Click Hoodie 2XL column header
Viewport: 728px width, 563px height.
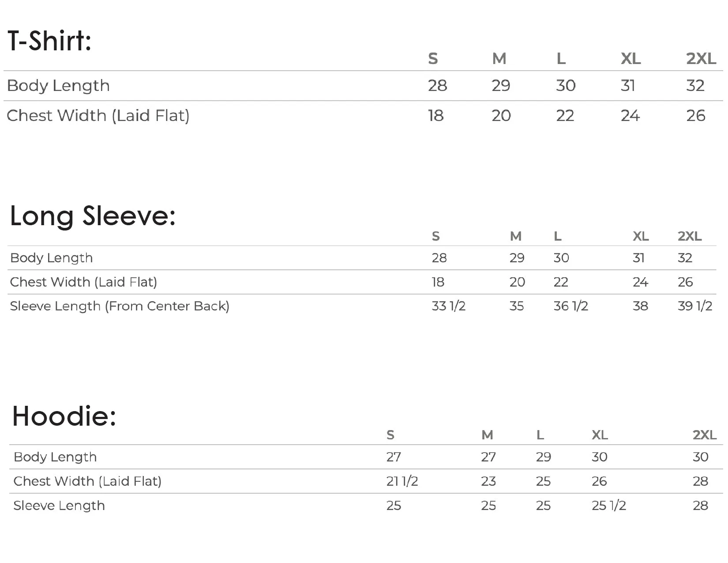pyautogui.click(x=705, y=435)
